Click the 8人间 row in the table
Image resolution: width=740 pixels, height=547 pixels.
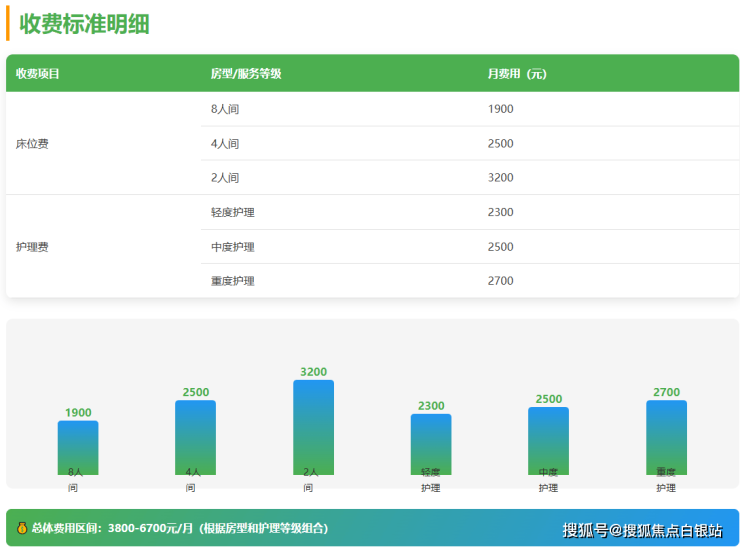tap(225, 109)
